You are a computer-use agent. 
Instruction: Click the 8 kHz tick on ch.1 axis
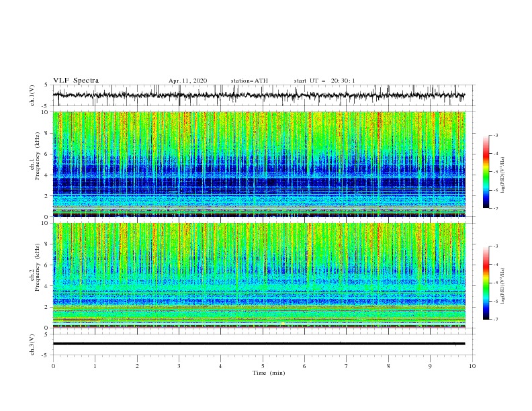pos(48,133)
